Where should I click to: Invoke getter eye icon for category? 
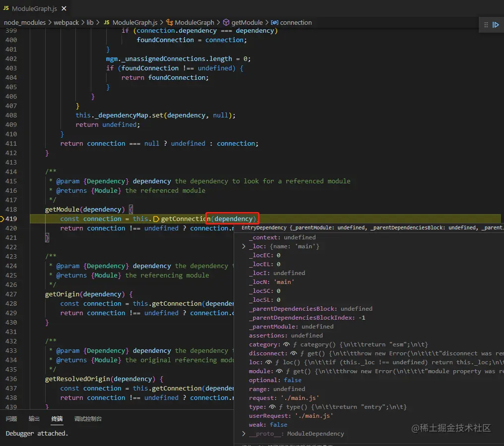click(286, 344)
